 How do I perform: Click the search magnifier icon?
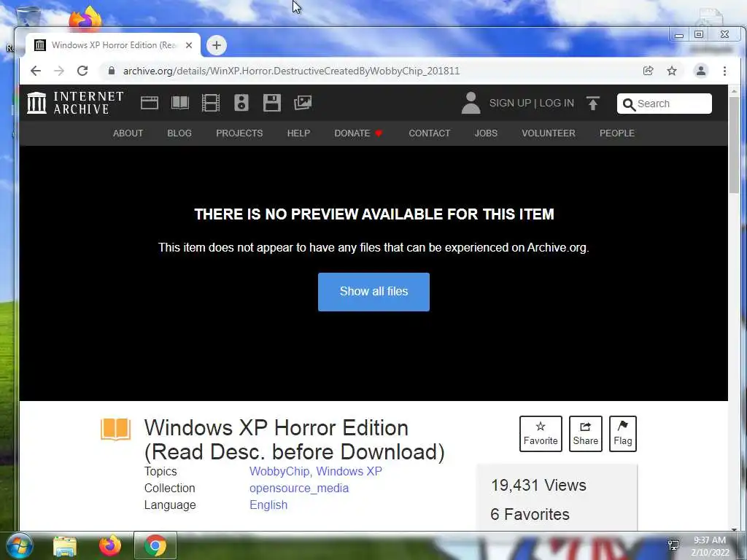[x=629, y=104]
